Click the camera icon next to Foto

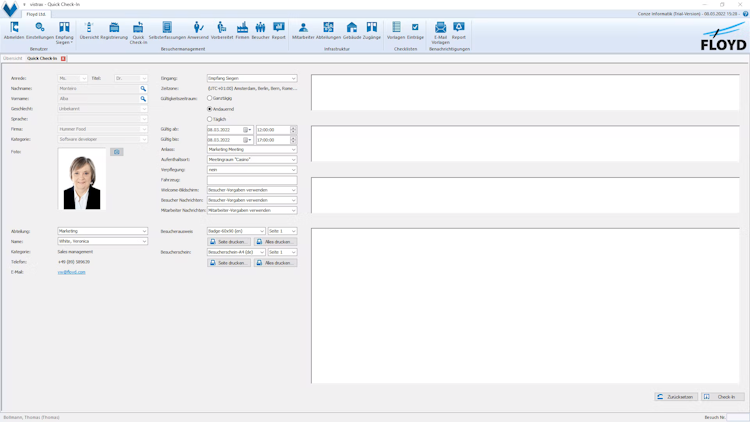[x=117, y=152]
